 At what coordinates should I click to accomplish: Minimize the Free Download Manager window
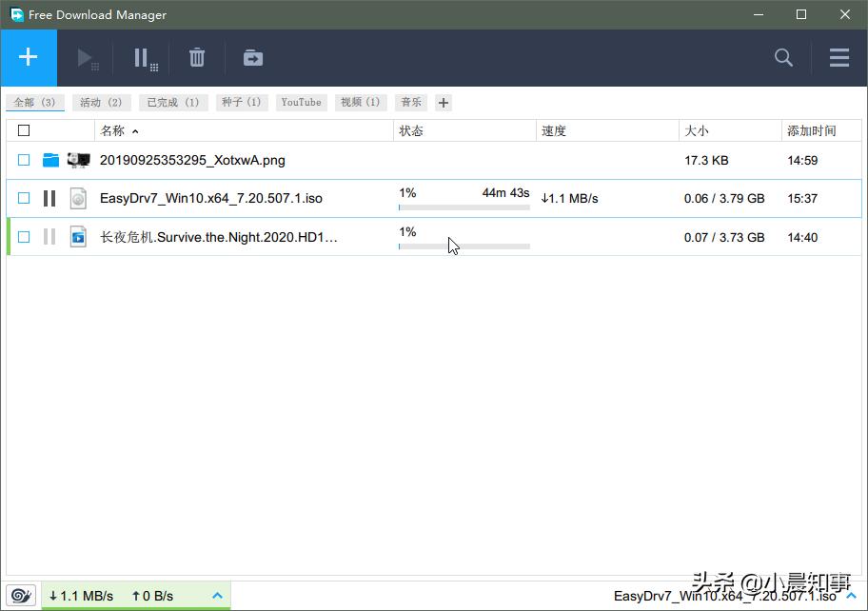[759, 14]
